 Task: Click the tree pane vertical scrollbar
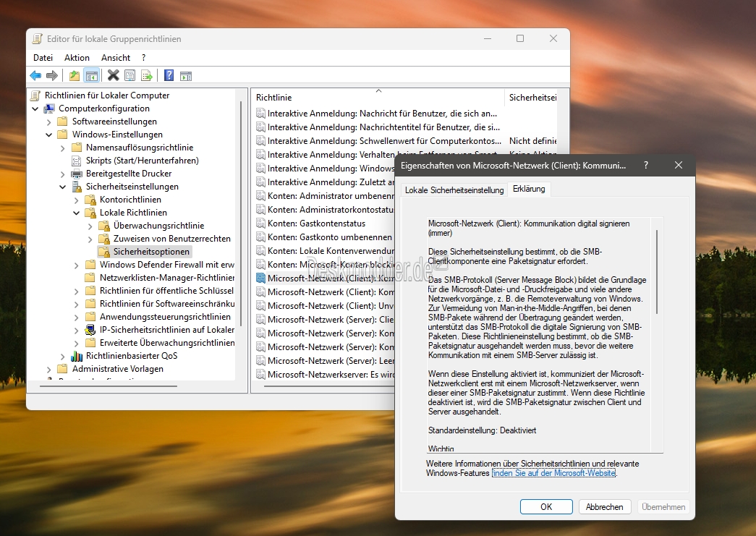pyautogui.click(x=240, y=213)
